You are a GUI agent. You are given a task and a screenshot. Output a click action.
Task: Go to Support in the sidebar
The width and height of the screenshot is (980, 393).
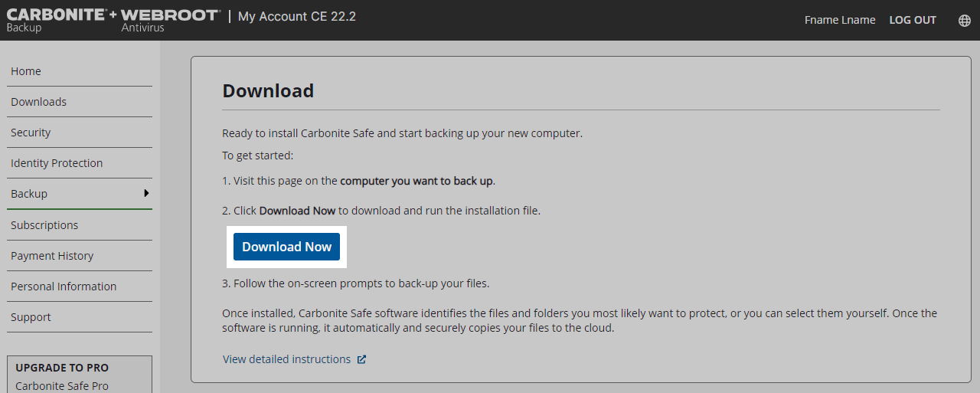31,317
